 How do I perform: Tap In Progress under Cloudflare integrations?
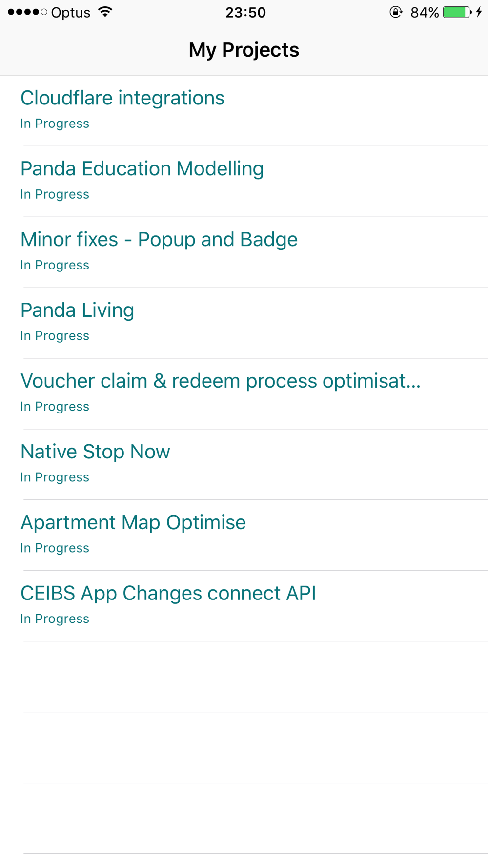point(55,124)
